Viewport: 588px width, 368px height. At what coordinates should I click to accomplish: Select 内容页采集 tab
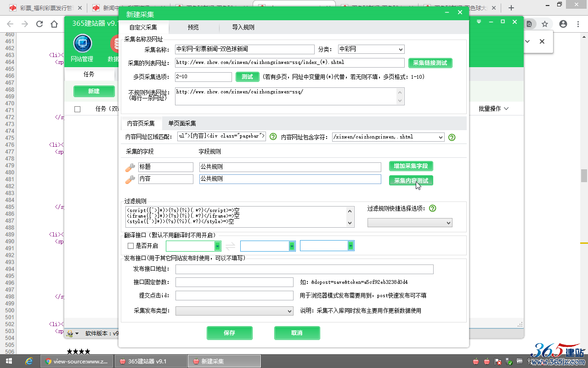coord(141,123)
